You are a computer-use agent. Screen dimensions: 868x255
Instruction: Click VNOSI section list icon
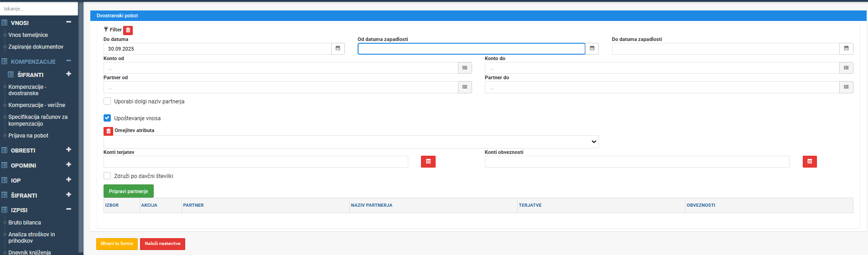(x=4, y=23)
